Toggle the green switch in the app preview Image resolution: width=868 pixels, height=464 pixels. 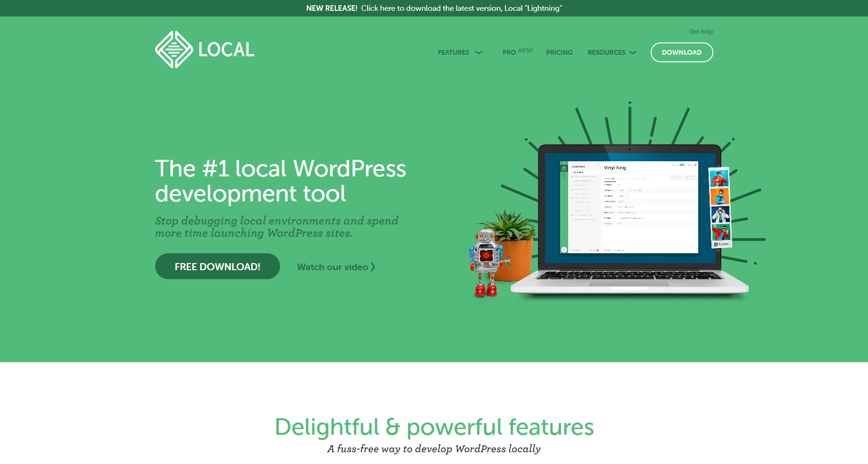click(x=682, y=165)
